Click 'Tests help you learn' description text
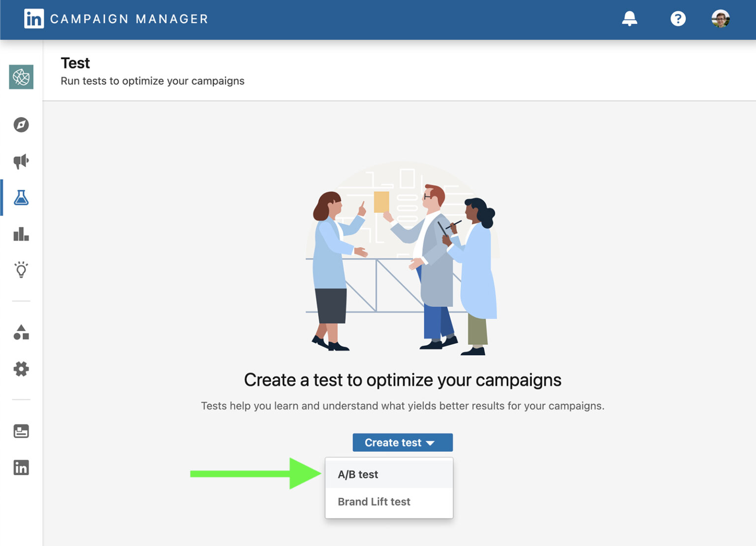 tap(403, 406)
